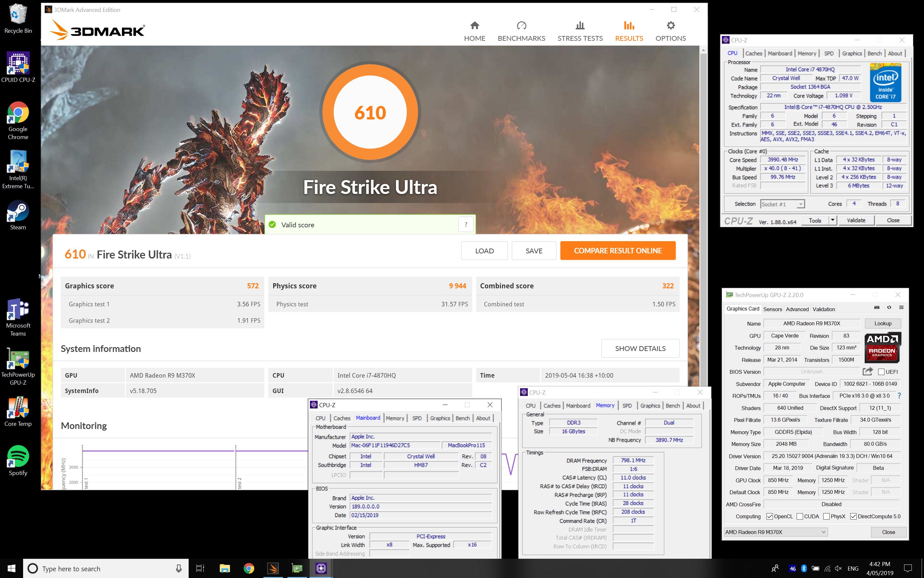Open the 3DMark Stress Tests section
Image resolution: width=924 pixels, height=578 pixels.
(580, 31)
